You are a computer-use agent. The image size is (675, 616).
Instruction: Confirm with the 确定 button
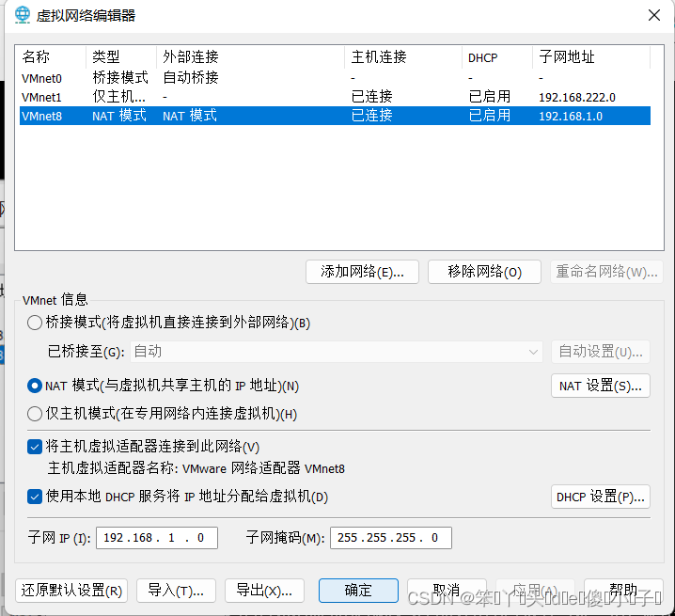(358, 591)
